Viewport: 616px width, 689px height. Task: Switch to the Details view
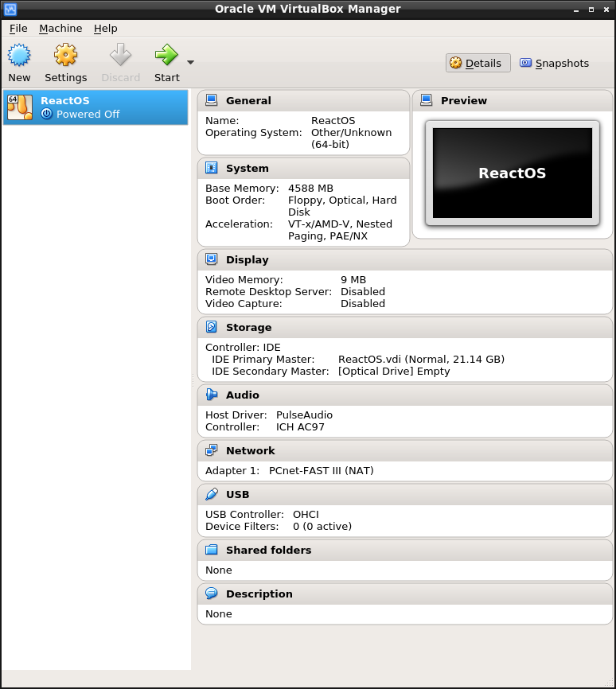click(x=478, y=63)
